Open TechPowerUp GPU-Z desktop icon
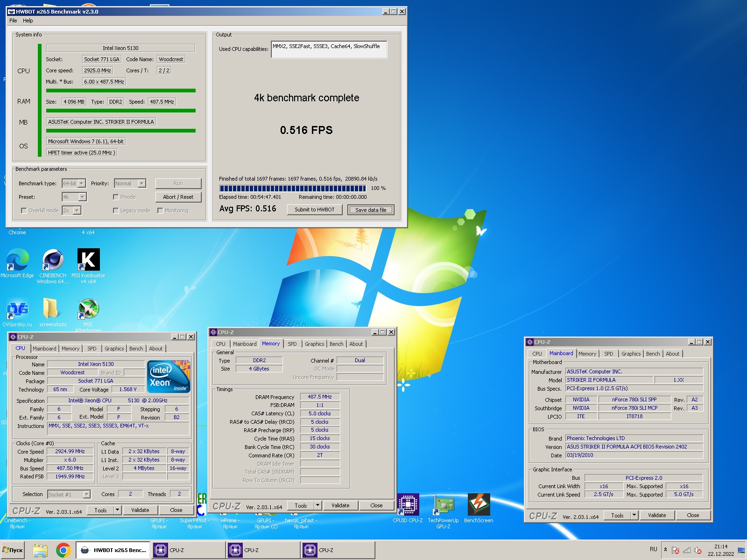 (443, 511)
